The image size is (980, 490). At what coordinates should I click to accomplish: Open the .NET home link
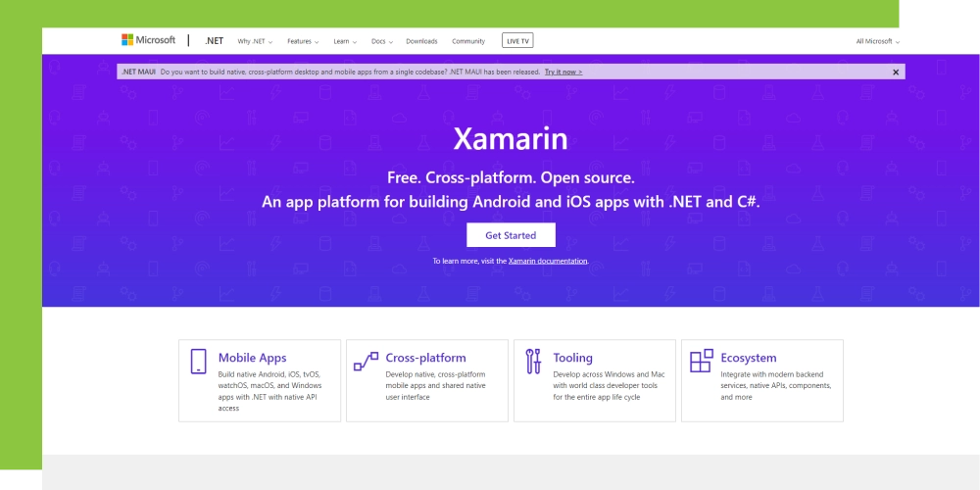point(214,41)
